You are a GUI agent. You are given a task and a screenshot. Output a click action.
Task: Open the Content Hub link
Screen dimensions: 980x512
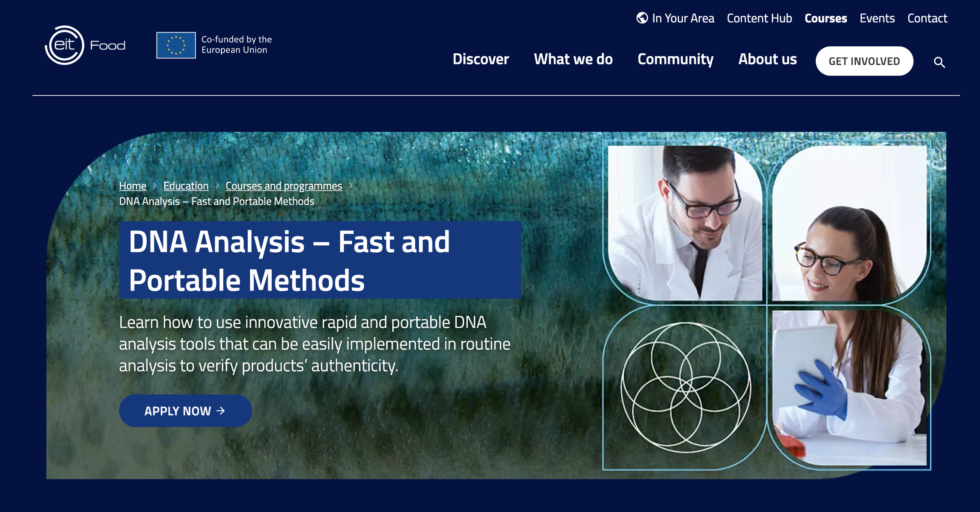click(x=759, y=18)
